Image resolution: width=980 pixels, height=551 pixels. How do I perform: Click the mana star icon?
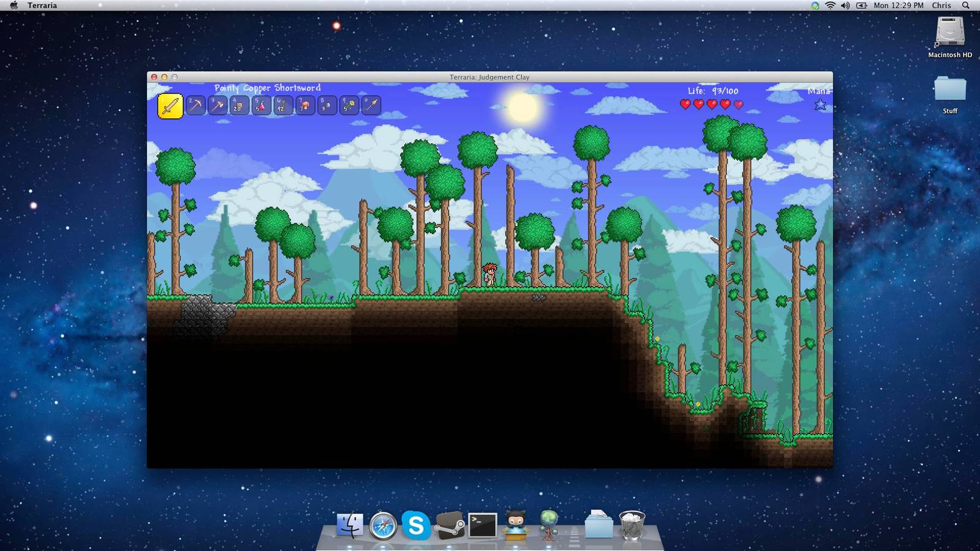point(820,105)
